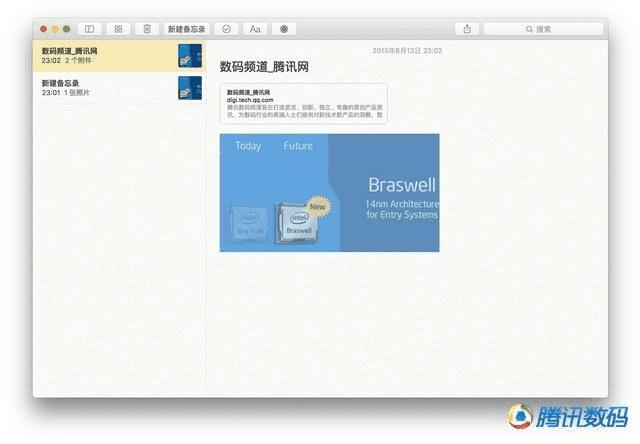Open the attachments browser grid icon
The image size is (640, 444).
(118, 29)
